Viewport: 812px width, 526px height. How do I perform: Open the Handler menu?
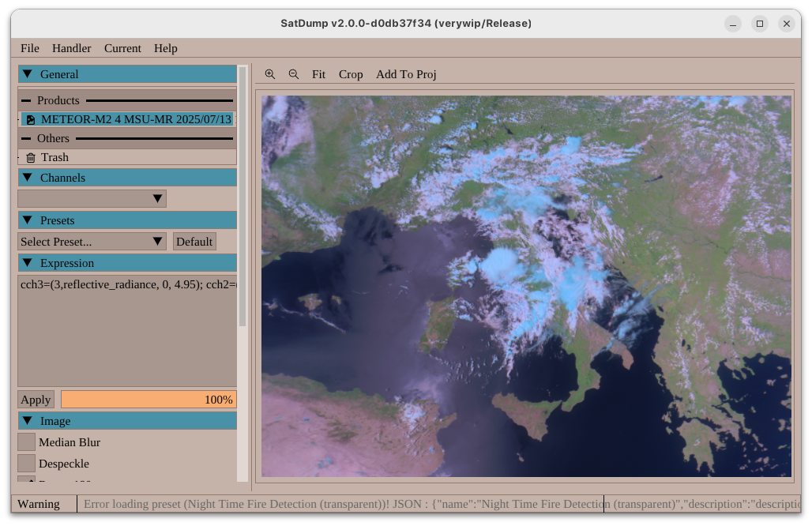click(72, 48)
